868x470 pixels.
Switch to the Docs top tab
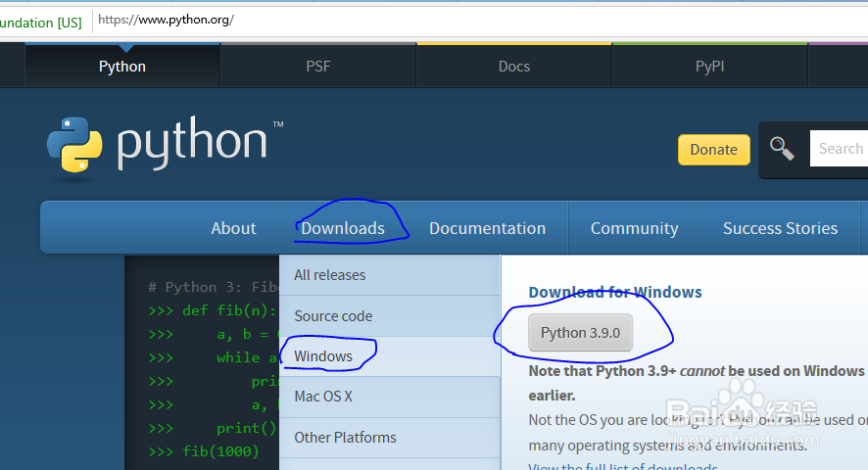click(x=514, y=67)
